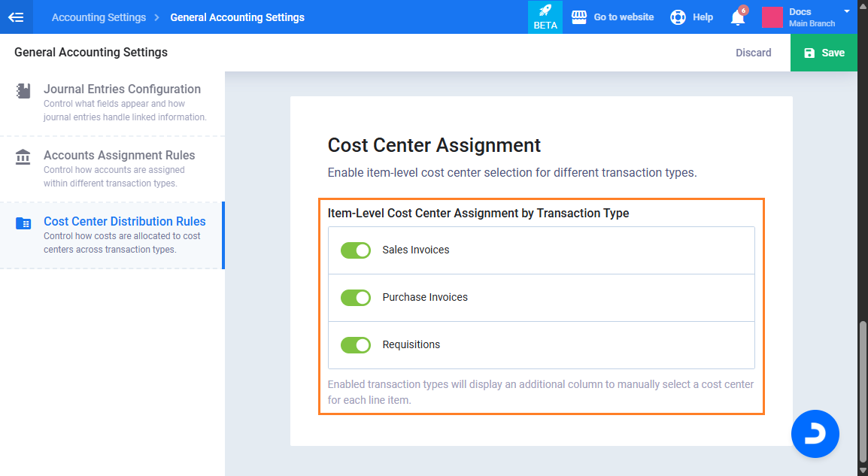
Task: Disable the Sales Invoices toggle
Action: click(356, 250)
